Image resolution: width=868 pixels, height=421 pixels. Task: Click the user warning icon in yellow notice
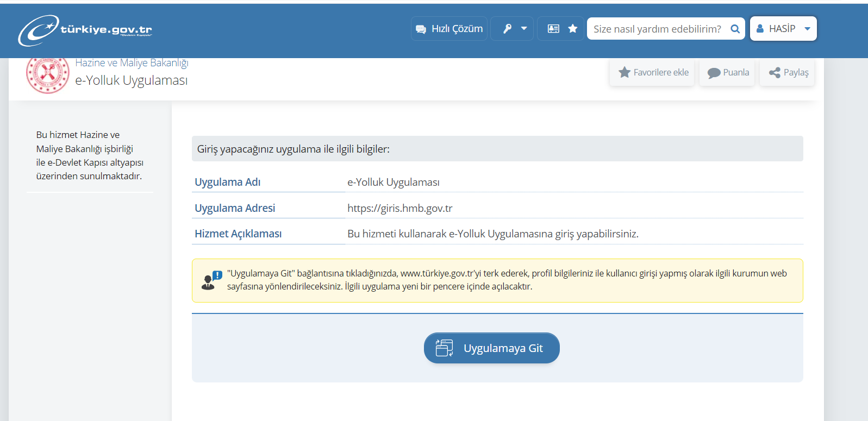(x=211, y=280)
